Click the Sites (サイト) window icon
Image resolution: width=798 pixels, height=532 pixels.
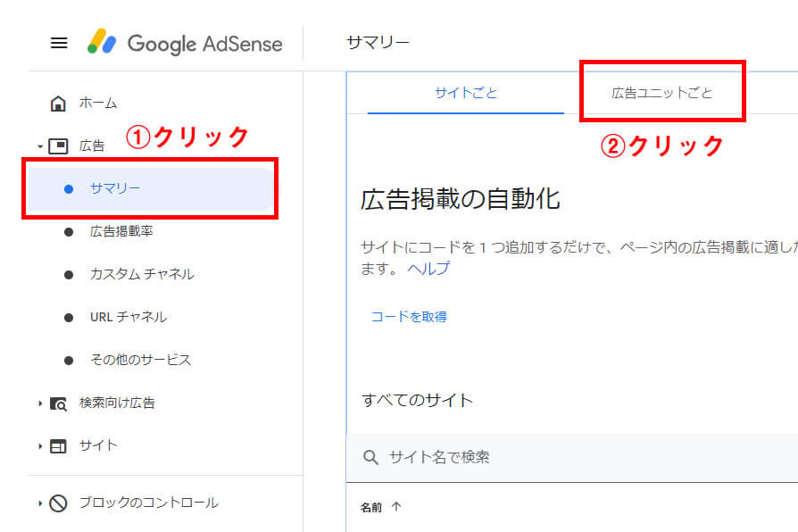pyautogui.click(x=58, y=446)
